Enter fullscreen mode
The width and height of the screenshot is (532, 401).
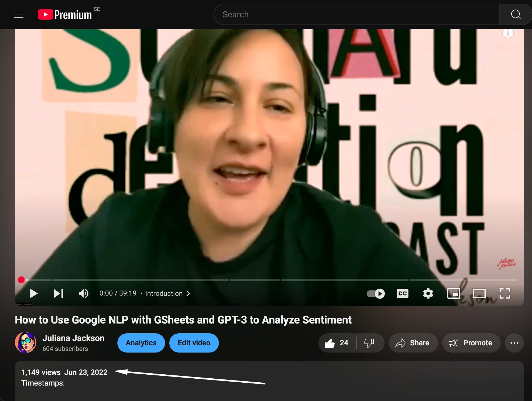coord(505,293)
